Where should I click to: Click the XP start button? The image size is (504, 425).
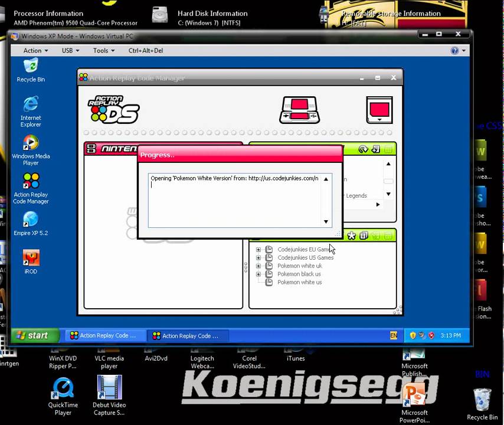pyautogui.click(x=35, y=335)
